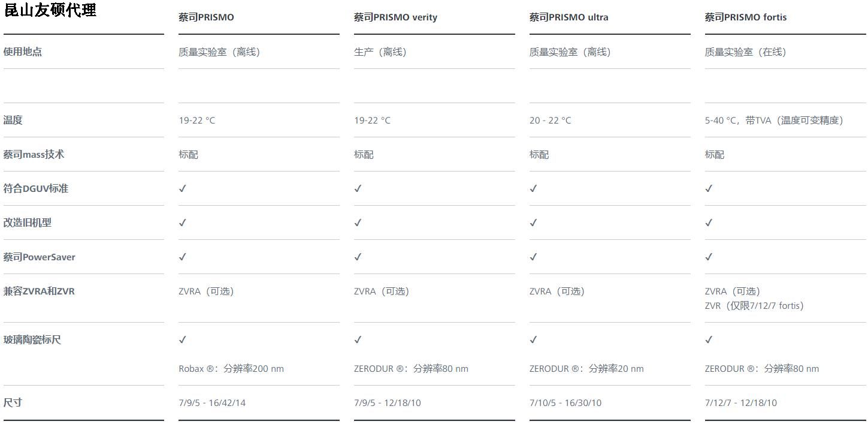This screenshot has width=868, height=424.
Task: Click the Robax ®：分辨率200 nm text
Action: click(x=231, y=369)
